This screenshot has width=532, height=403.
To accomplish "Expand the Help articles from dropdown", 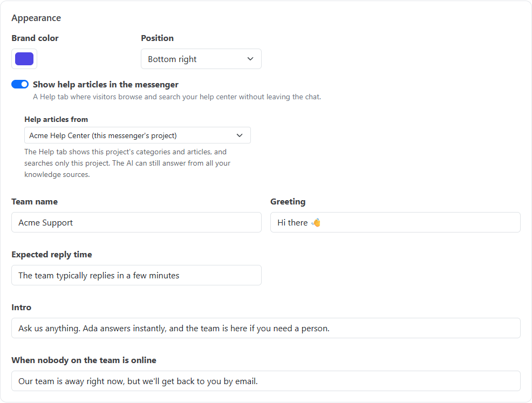I will (x=138, y=135).
